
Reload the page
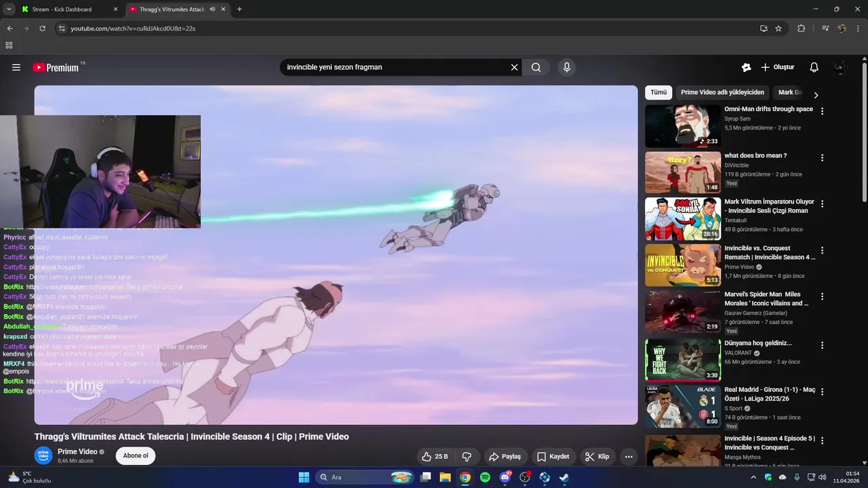point(42,28)
